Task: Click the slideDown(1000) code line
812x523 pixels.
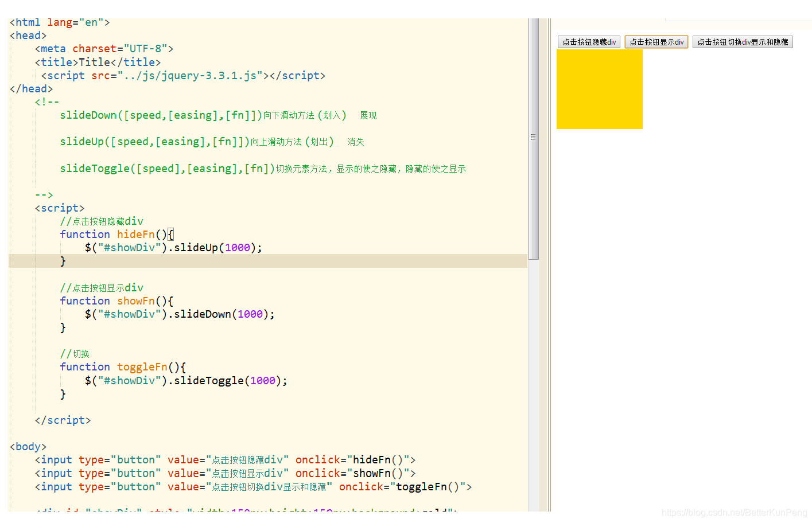Action: tap(180, 314)
